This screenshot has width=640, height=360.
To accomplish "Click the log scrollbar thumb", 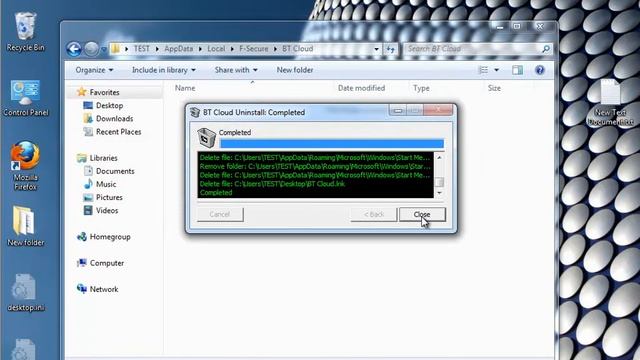I will click(439, 182).
